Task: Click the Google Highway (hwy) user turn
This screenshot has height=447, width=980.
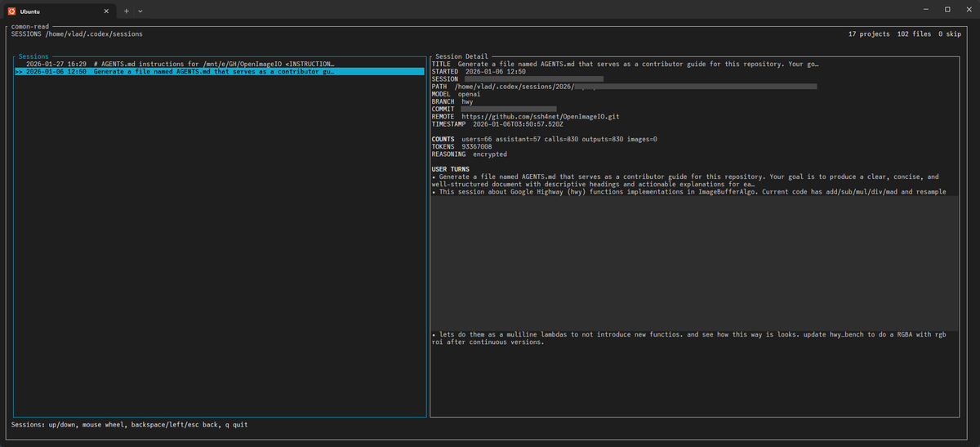Action: [x=688, y=192]
